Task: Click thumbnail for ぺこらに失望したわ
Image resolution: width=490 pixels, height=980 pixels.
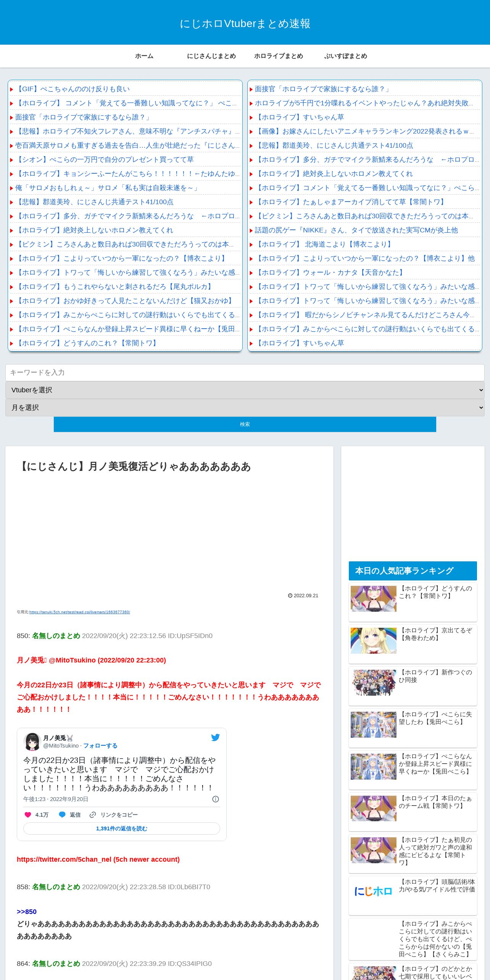Action: point(373,725)
